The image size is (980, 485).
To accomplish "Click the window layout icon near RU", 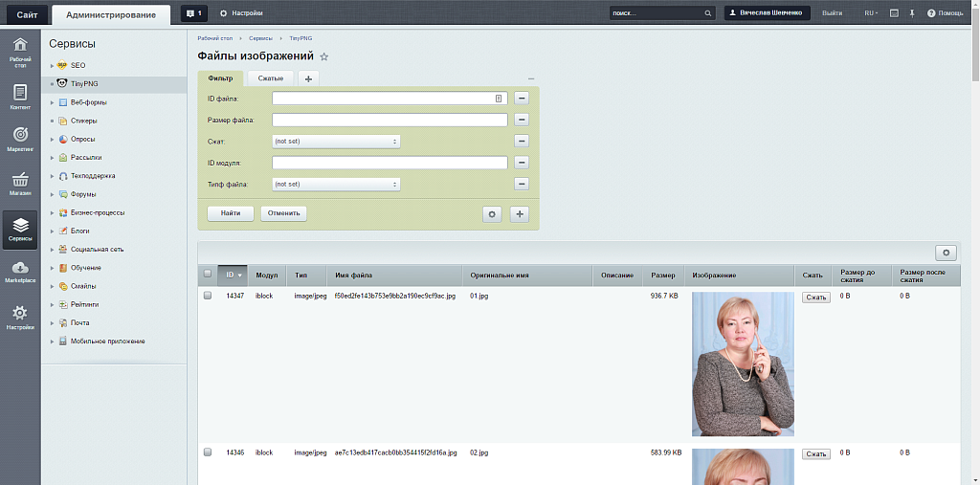I will click(x=895, y=13).
